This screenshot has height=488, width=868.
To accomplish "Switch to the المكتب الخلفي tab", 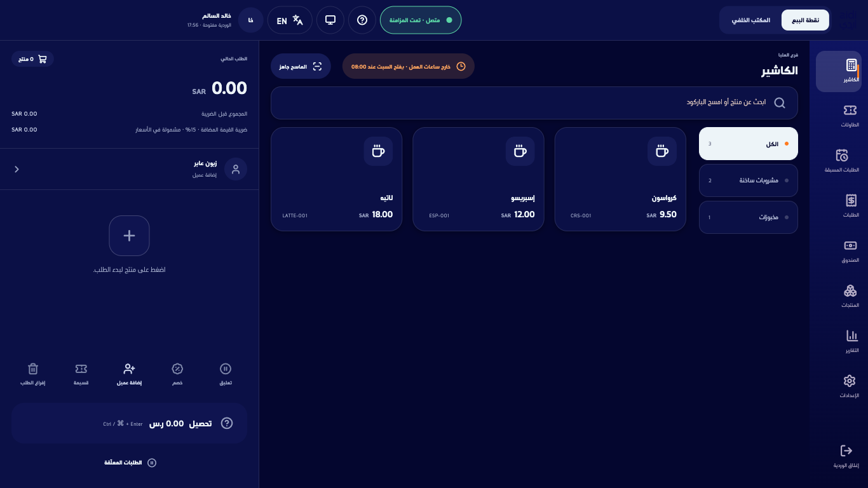I will click(751, 20).
